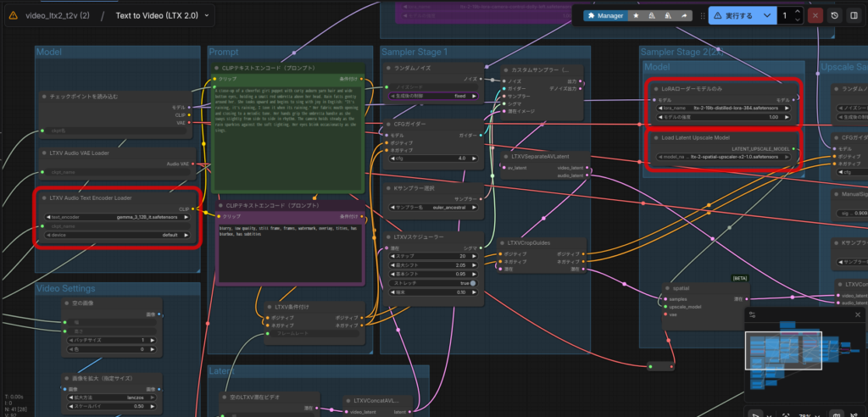Collapse the LTXV Audio VAE Loader node
This screenshot has width=868, height=417.
point(42,153)
